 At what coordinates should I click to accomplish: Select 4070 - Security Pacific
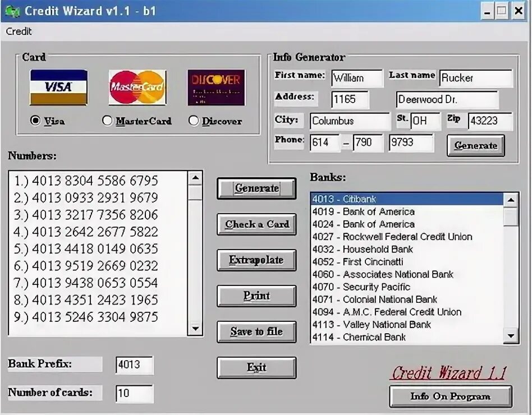pos(407,287)
